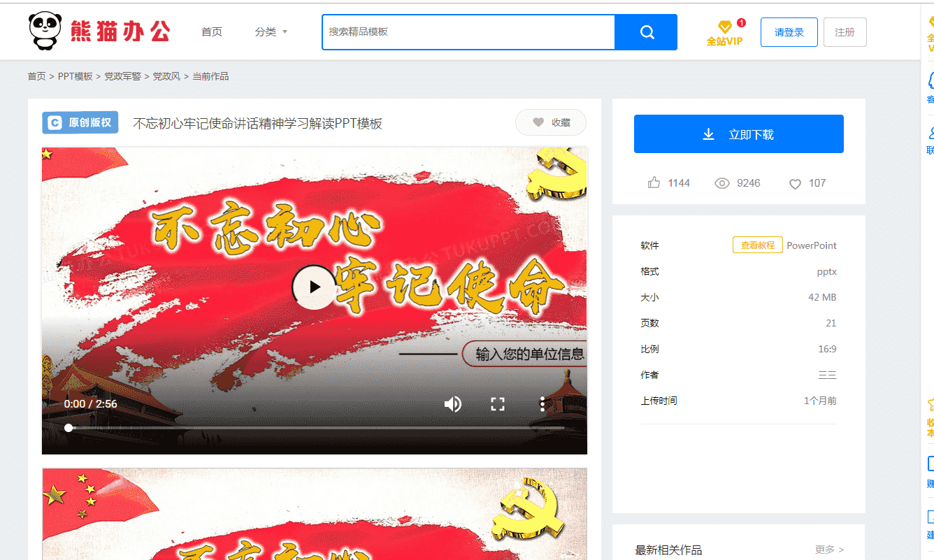Screen dimensions: 934x560
Task: Click the 原创版权 badge
Action: 80,122
